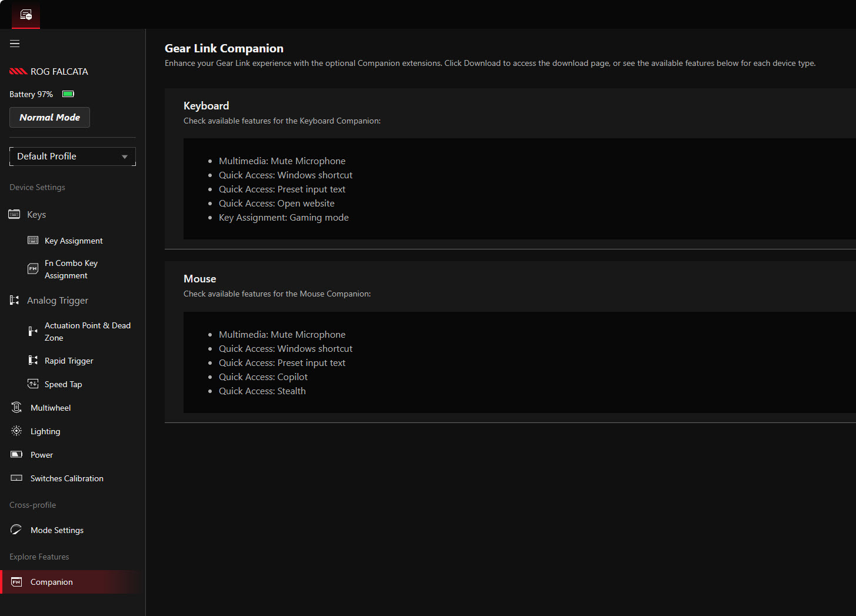Select Mouse's Quick Access: Windows shortcut feature
Screen dimensions: 856x616
tap(286, 349)
